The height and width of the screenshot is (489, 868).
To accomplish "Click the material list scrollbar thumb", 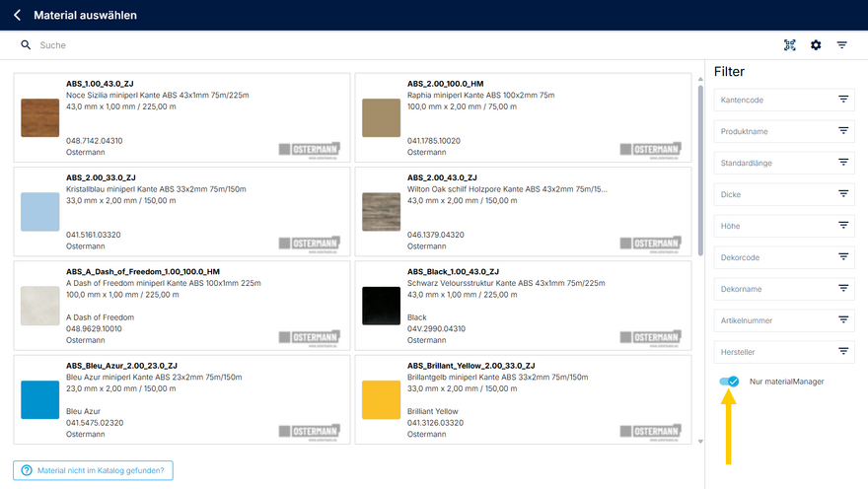I will [x=700, y=171].
